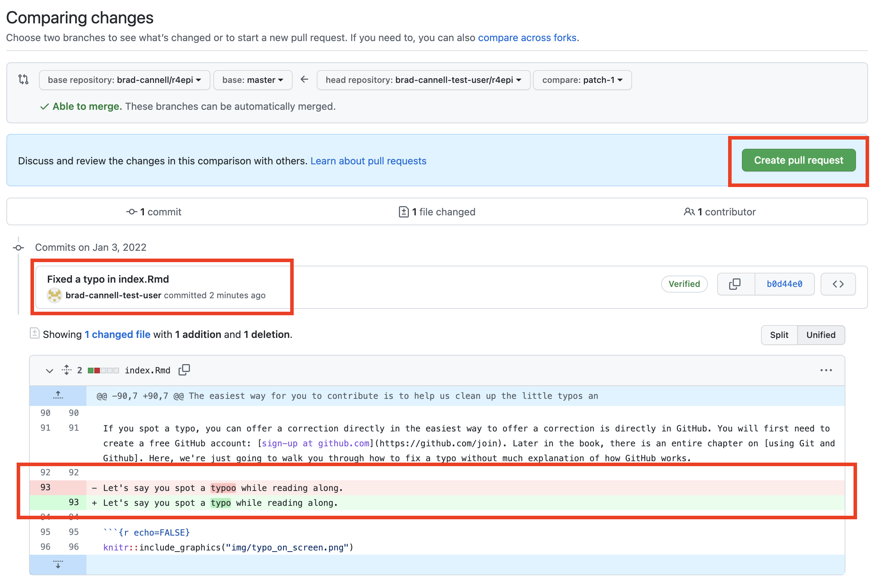
Task: Click the green check by Able to merge
Action: click(44, 107)
